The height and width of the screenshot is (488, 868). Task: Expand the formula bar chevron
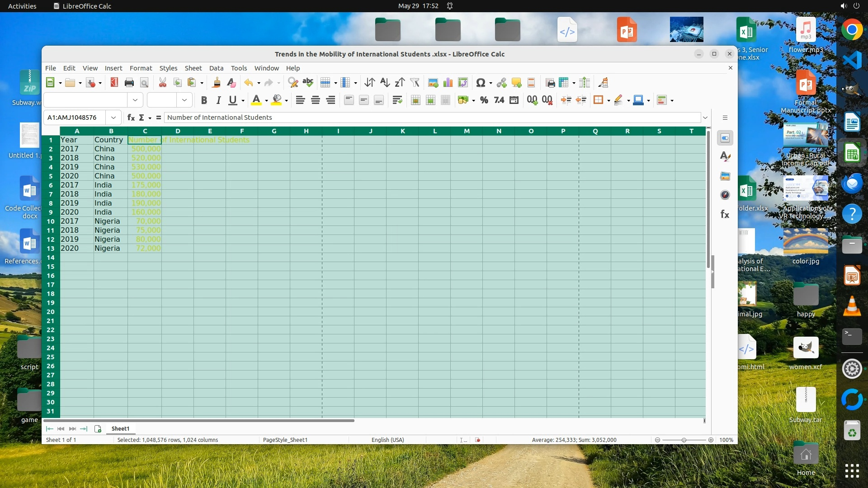point(705,117)
